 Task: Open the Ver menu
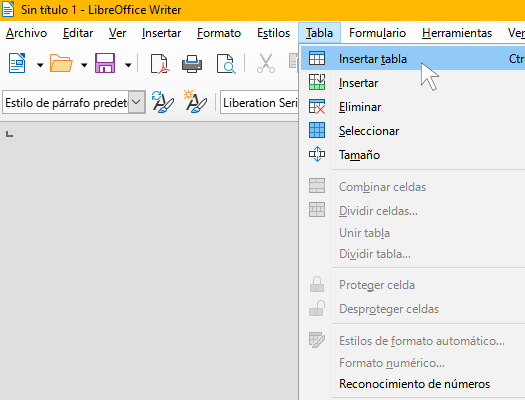[117, 33]
